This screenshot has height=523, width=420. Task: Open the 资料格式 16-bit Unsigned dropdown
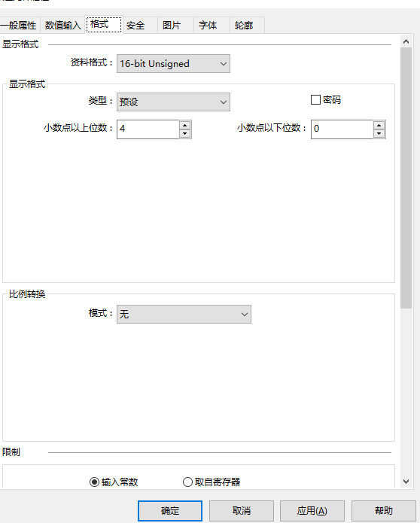coord(173,64)
